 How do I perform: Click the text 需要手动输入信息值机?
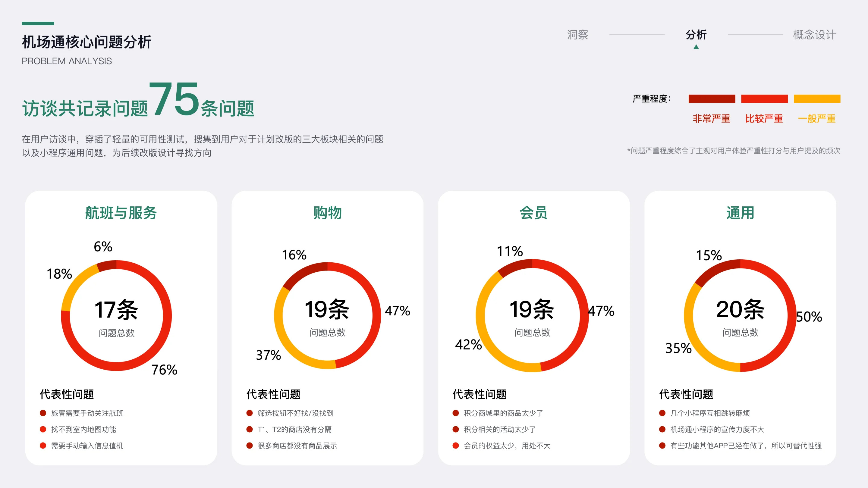[87, 446]
